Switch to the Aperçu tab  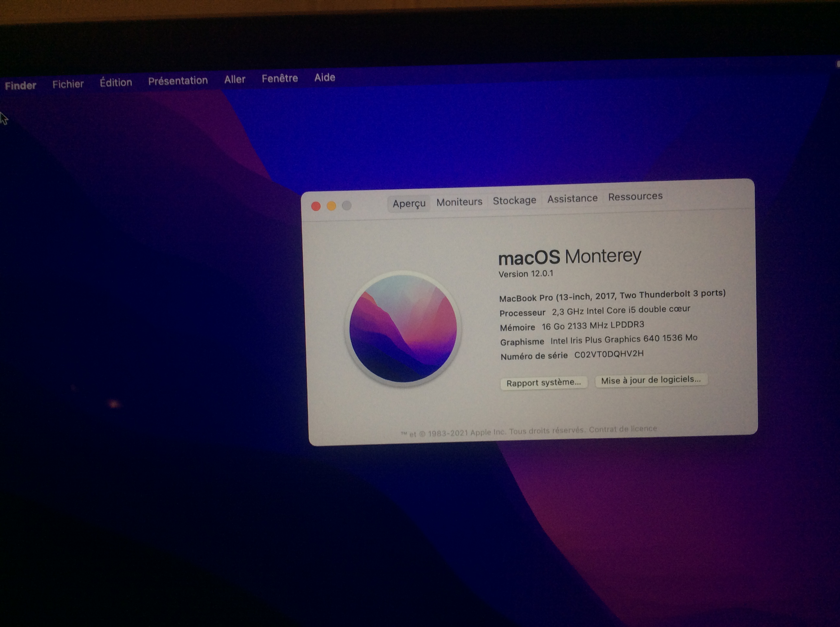409,203
